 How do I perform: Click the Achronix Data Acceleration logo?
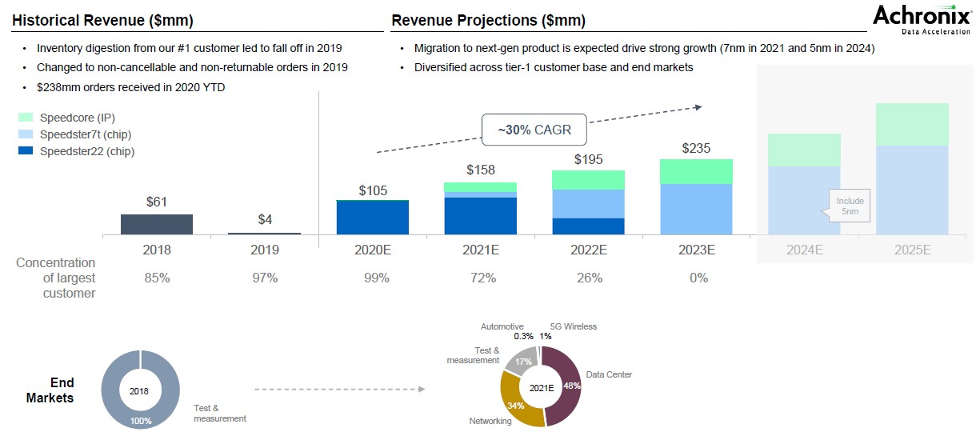(x=922, y=19)
